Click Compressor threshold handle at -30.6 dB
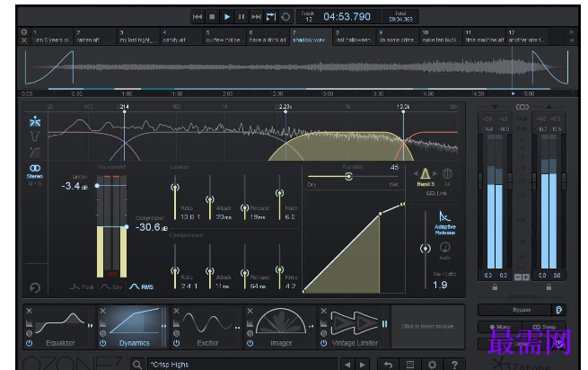The height and width of the screenshot is (370, 588). point(127,227)
